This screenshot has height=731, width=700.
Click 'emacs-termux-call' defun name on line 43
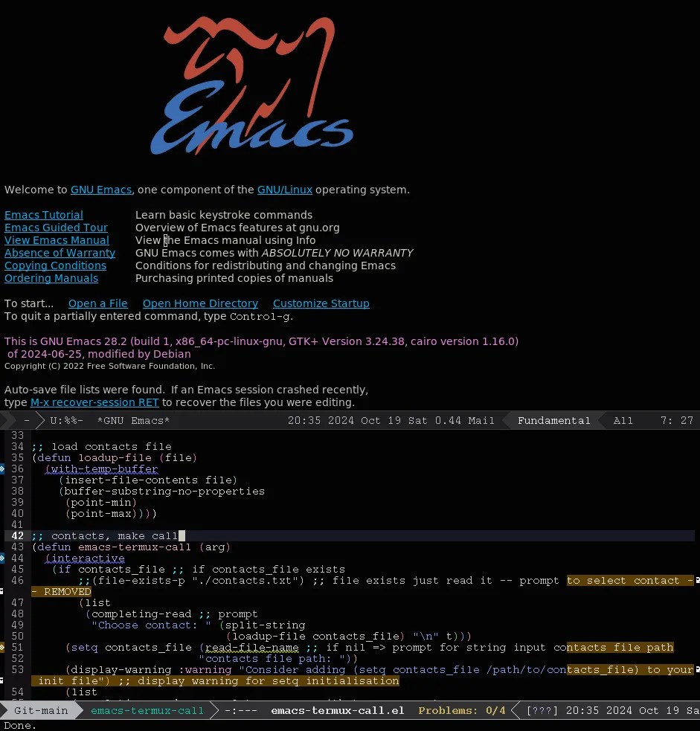[135, 547]
